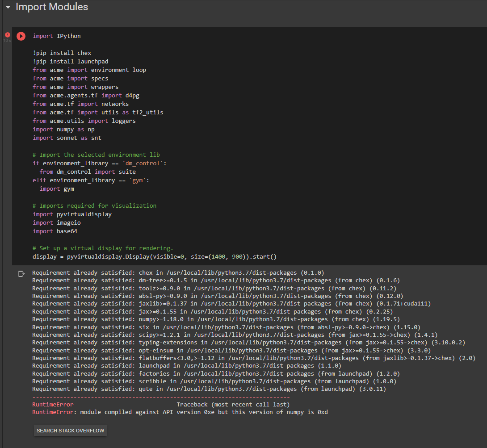Collapse the Import Modules section
Image resolution: width=487 pixels, height=448 pixels.
[x=7, y=7]
